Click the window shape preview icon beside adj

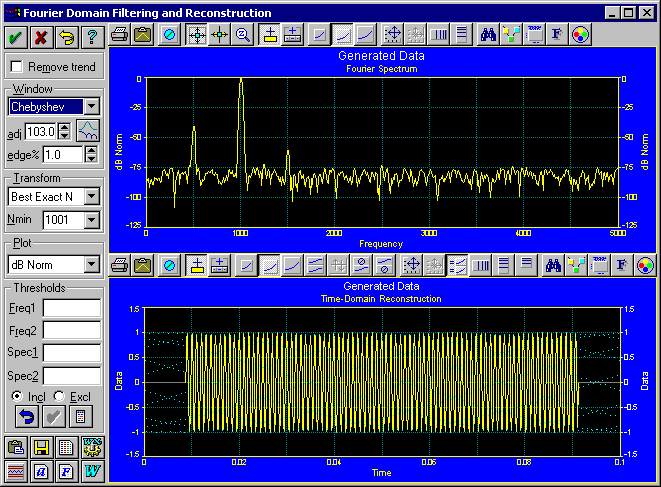[88, 131]
